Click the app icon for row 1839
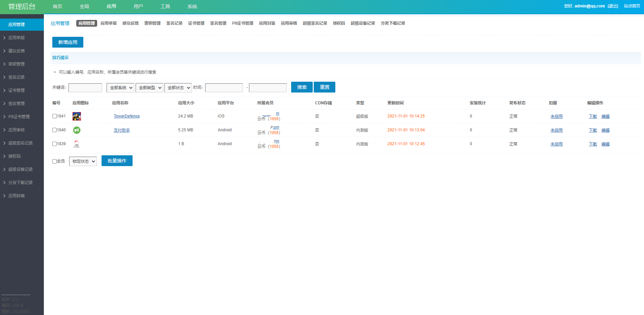 [77, 144]
